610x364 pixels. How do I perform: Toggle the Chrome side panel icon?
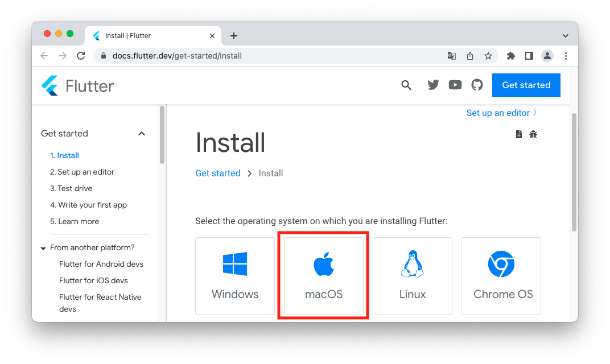click(529, 56)
